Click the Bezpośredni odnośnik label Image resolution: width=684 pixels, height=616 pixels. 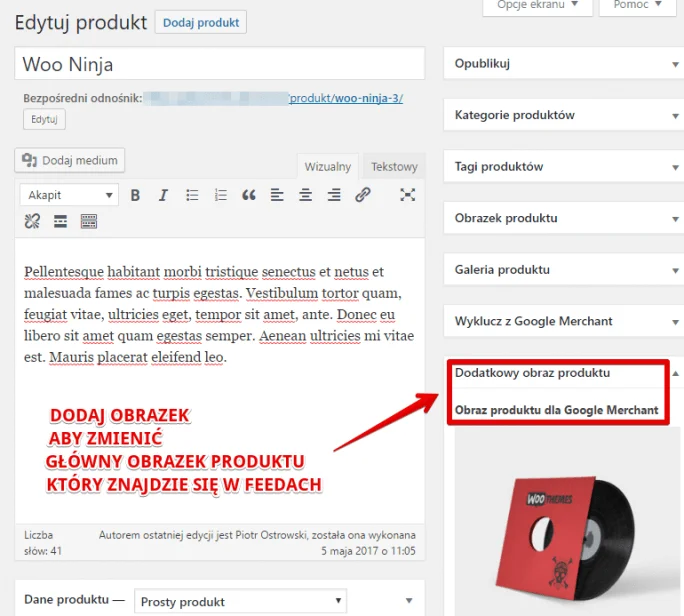(83, 98)
